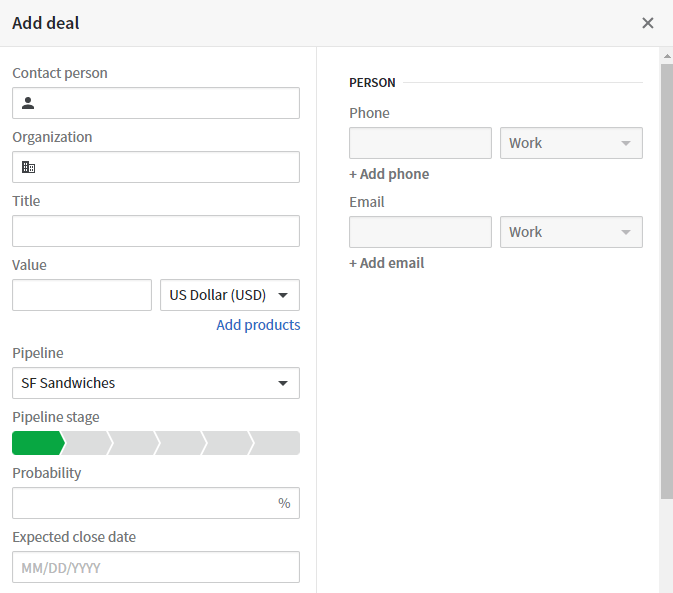This screenshot has width=673, height=593.
Task: Open the US Dollar (USD) currency dropdown
Action: 230,295
